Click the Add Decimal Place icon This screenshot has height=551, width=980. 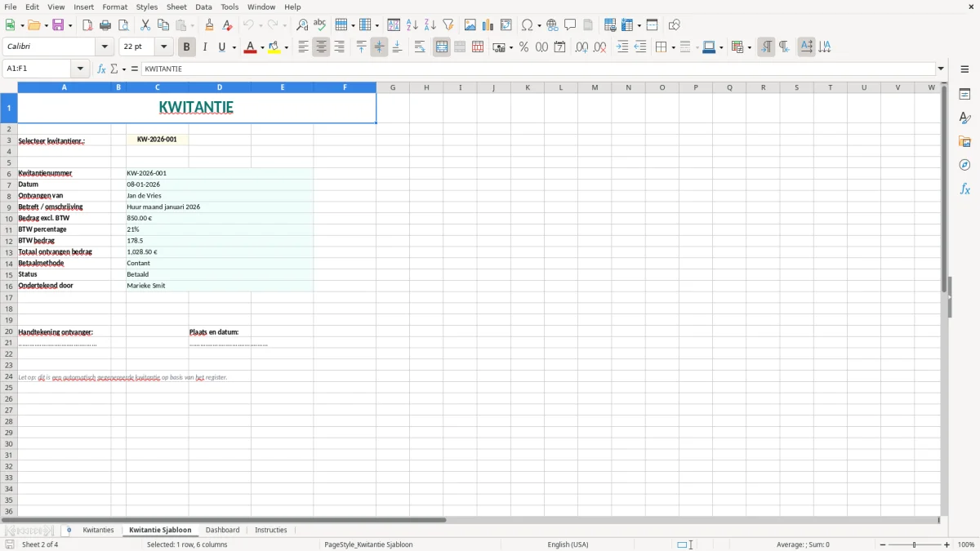point(581,47)
